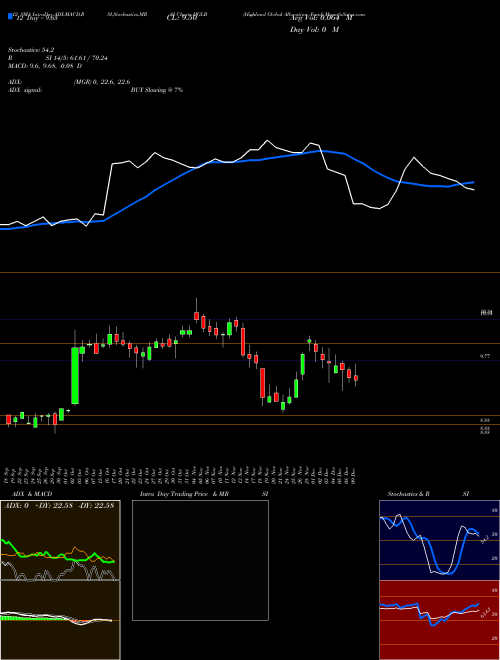This screenshot has width=500, height=660.
Task: Open the red RSI chart panel
Action: (439, 620)
